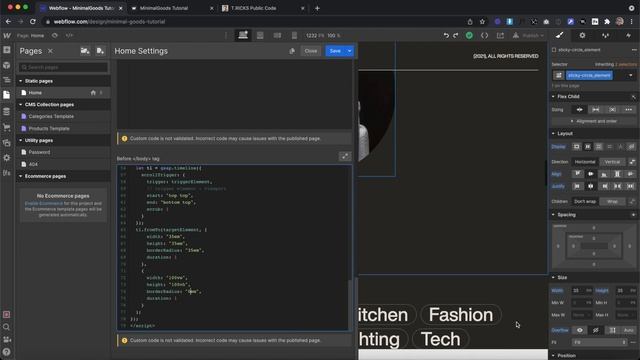Focus the Search pages field
The height and width of the screenshot is (360, 640).
coord(63,67)
